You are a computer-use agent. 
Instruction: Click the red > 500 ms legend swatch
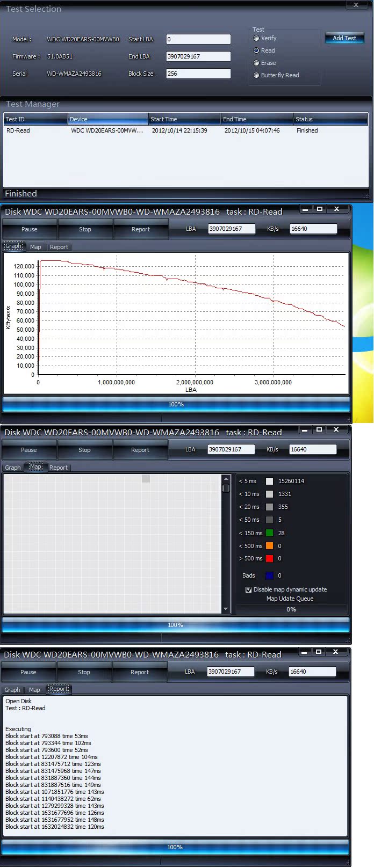pyautogui.click(x=269, y=558)
